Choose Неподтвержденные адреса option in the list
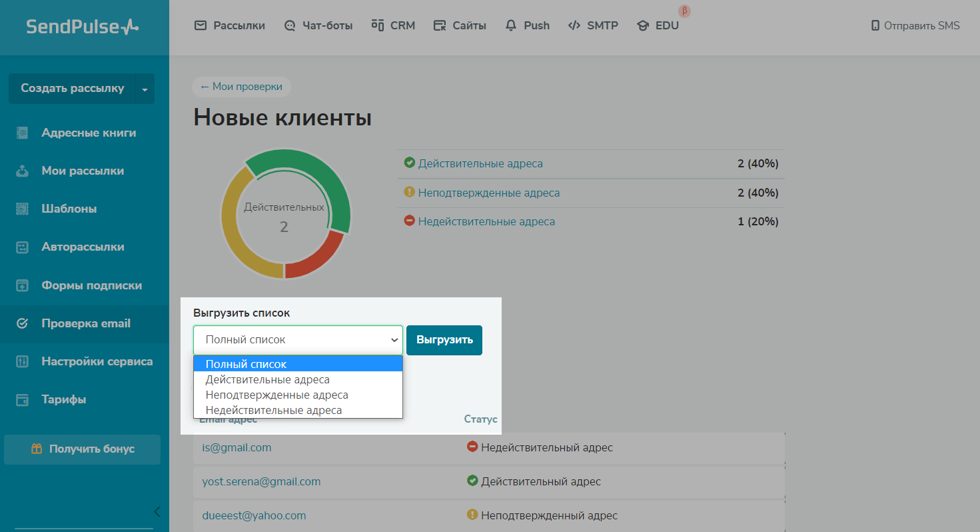The image size is (980, 532). [276, 395]
